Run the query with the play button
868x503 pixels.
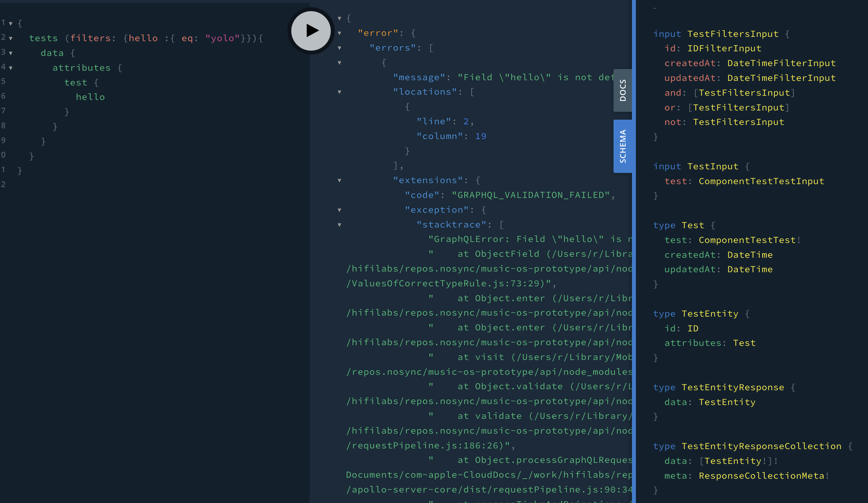point(310,31)
